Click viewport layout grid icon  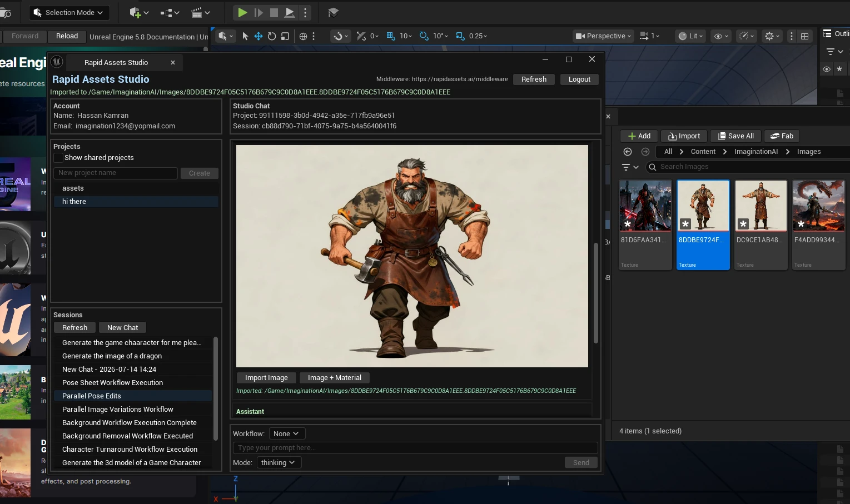pos(804,36)
